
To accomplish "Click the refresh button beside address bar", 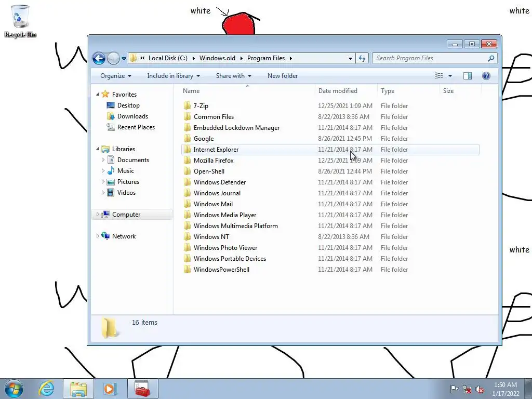I will [x=362, y=58].
